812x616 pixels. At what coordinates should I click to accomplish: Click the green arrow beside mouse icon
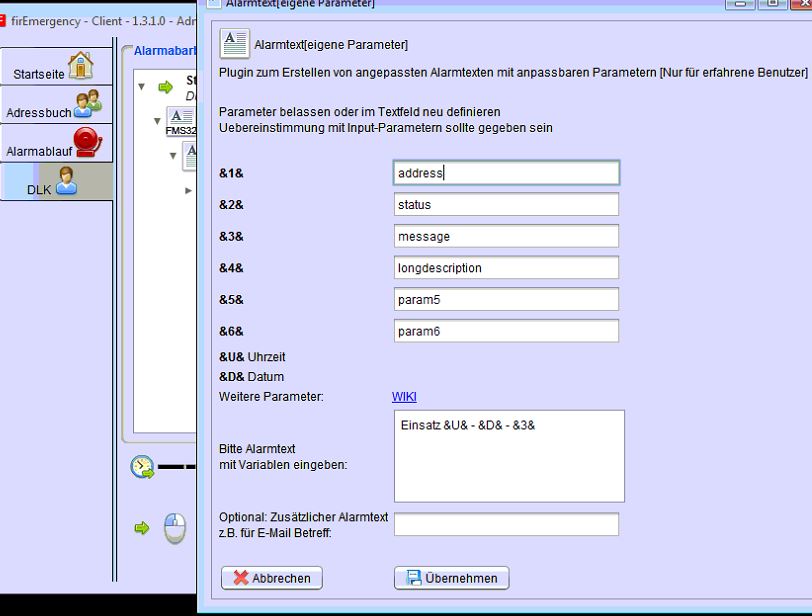pyautogui.click(x=142, y=527)
